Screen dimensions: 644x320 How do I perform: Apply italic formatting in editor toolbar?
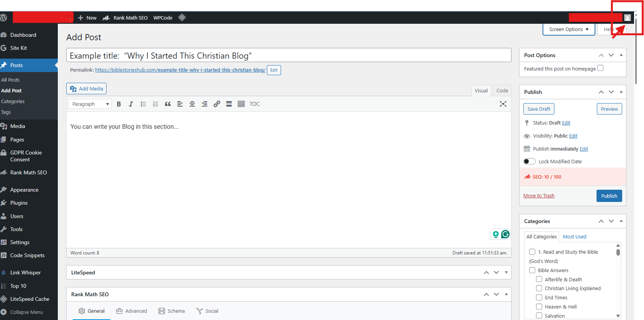click(x=131, y=104)
